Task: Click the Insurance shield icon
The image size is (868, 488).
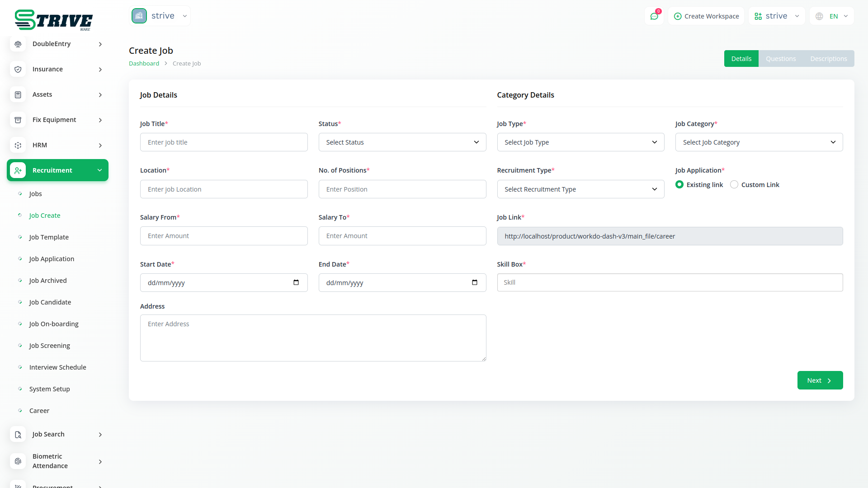Action: [x=18, y=69]
